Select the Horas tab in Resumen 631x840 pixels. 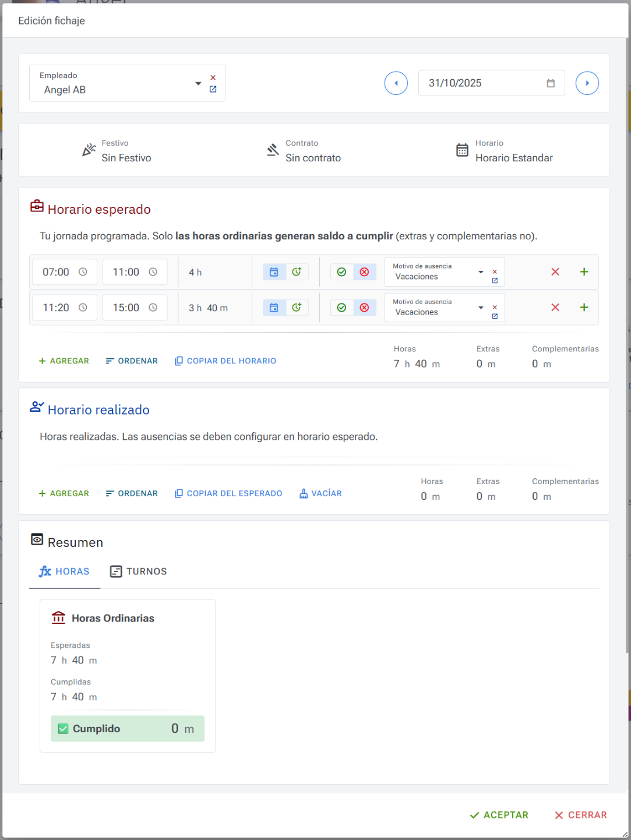[65, 571]
